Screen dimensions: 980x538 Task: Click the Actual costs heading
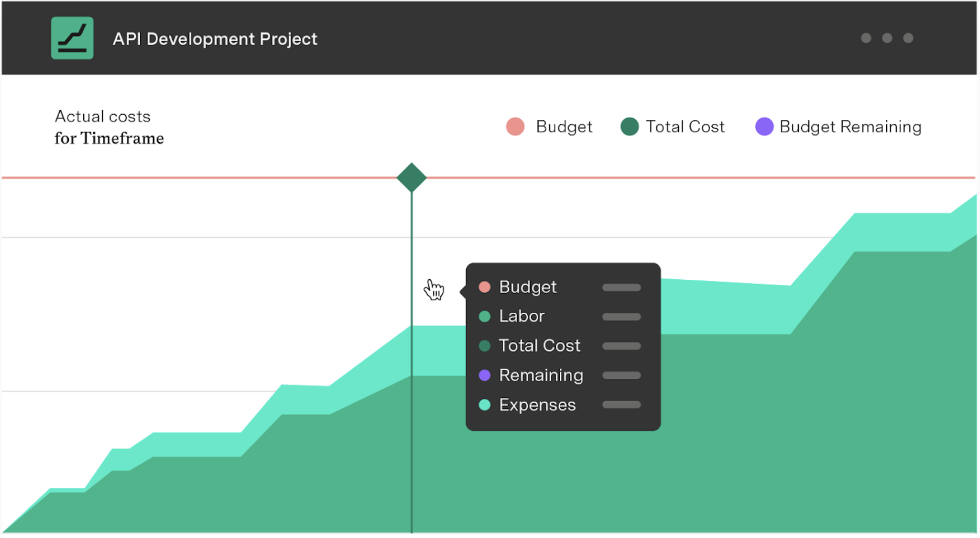pyautogui.click(x=102, y=117)
